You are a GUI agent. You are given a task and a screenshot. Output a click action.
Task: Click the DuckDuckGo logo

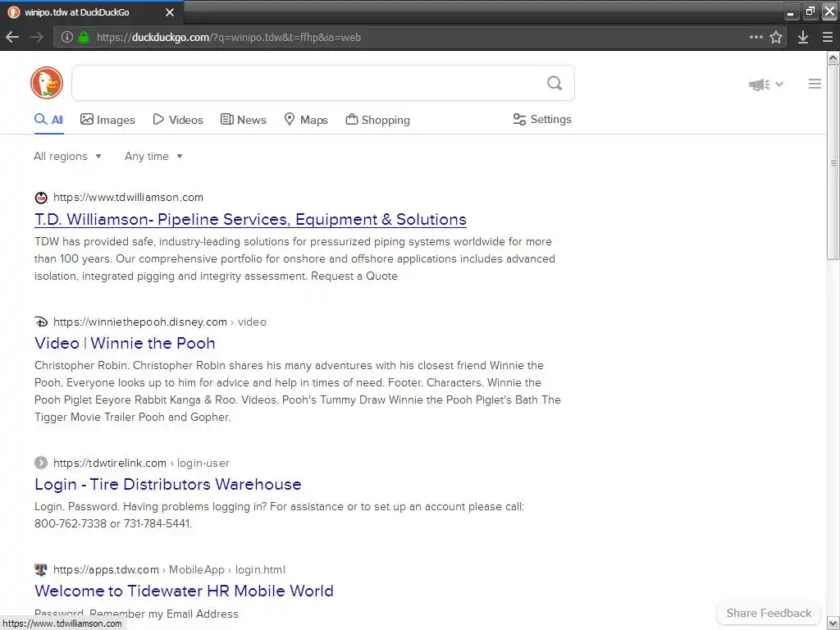click(47, 83)
